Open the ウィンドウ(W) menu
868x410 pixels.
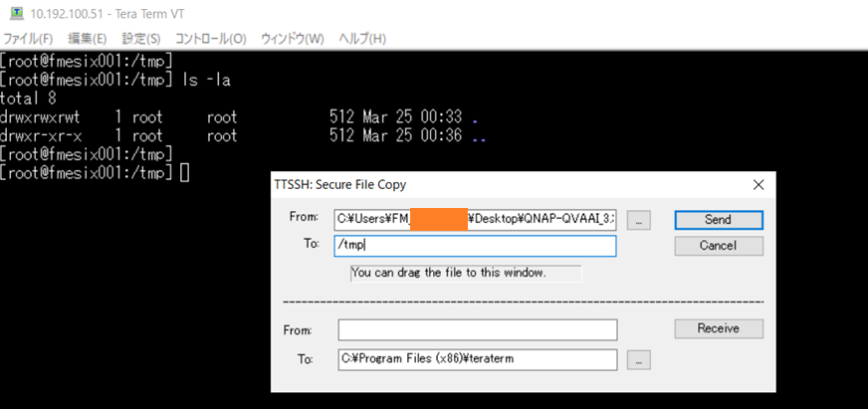[292, 39]
